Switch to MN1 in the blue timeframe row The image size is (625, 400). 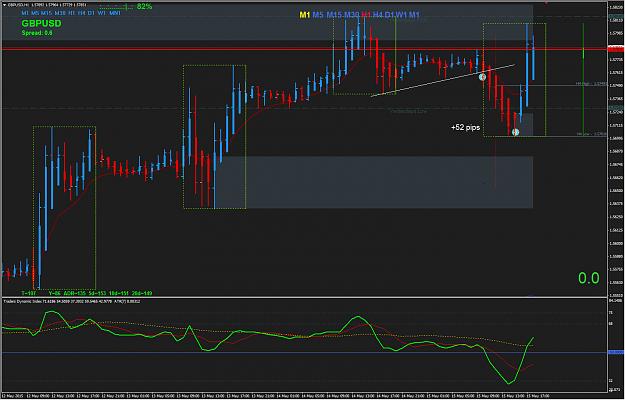115,13
